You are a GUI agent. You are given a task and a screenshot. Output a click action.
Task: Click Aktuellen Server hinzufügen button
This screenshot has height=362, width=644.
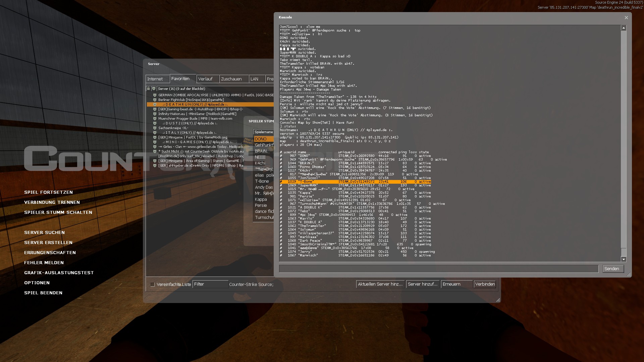380,284
